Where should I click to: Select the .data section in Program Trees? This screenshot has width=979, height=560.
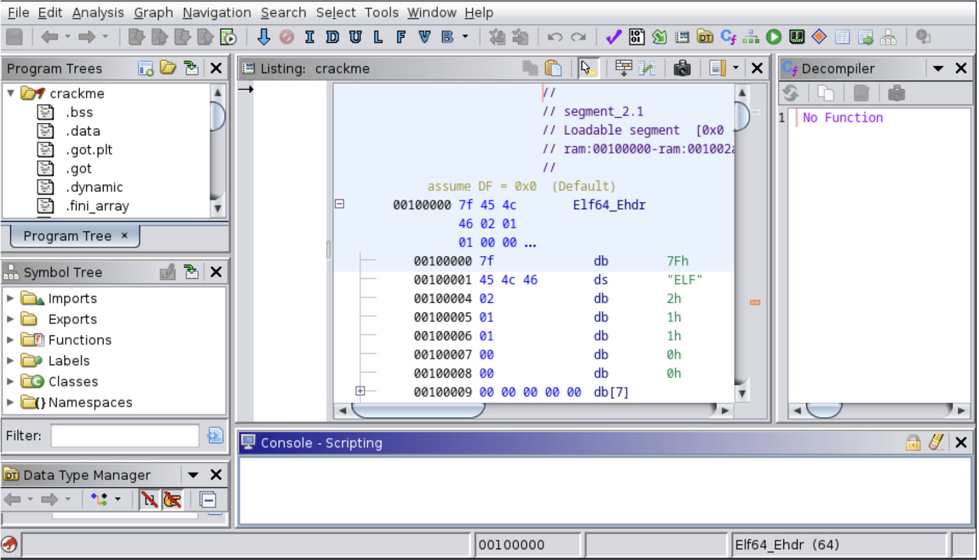pyautogui.click(x=83, y=131)
